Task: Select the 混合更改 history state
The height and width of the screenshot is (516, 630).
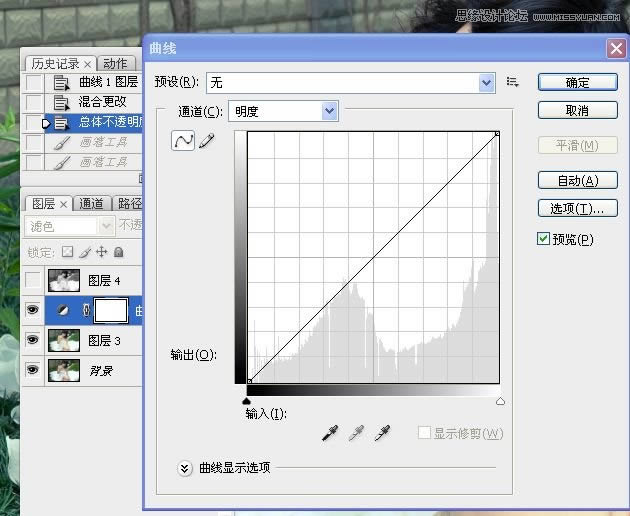Action: click(102, 102)
